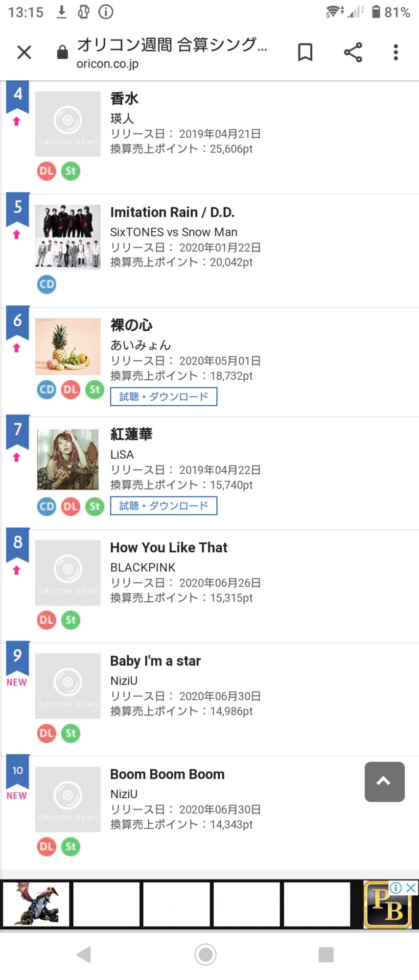The image size is (419, 980).
Task: Tap the site security lock icon
Action: tap(62, 52)
